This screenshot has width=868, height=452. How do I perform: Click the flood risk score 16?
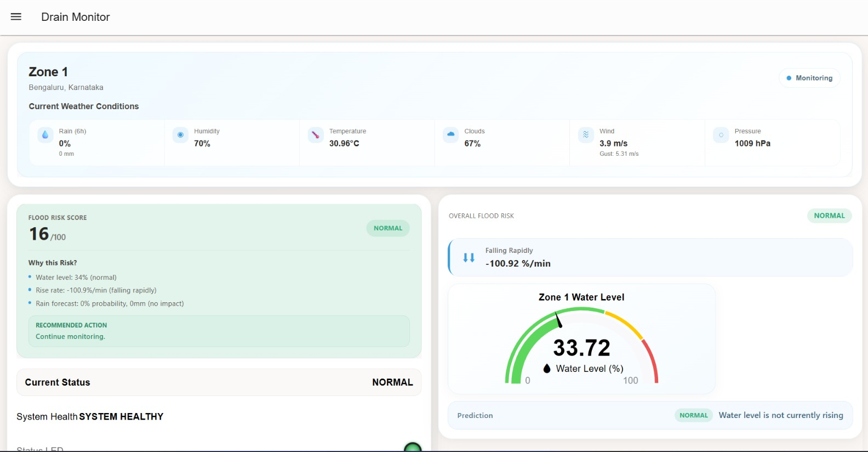pyautogui.click(x=39, y=234)
